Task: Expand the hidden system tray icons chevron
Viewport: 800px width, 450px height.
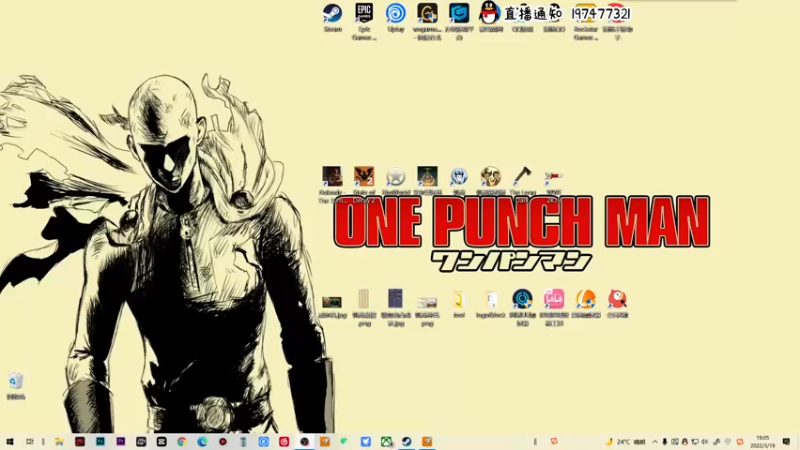Action: click(655, 442)
